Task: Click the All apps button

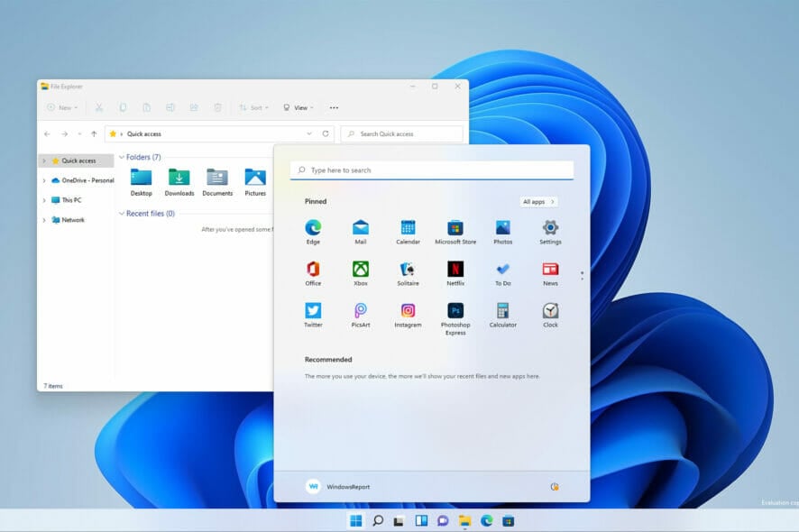Action: tap(538, 202)
